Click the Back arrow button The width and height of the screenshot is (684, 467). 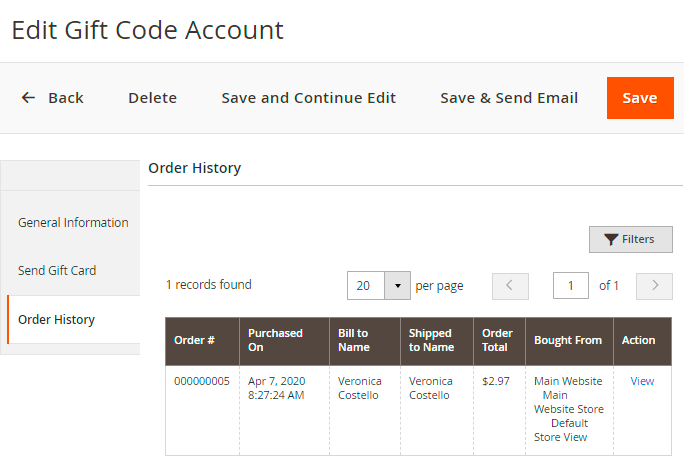coord(52,98)
